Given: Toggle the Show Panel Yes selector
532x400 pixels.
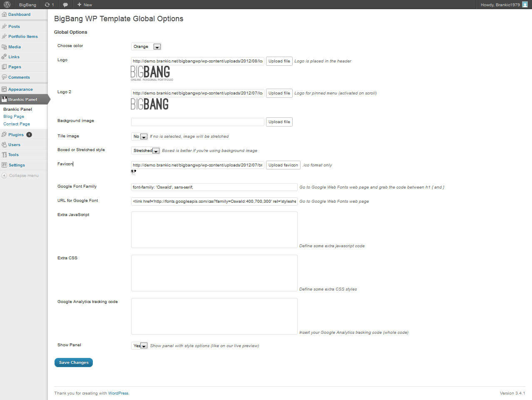Looking at the screenshot, I should click(140, 346).
